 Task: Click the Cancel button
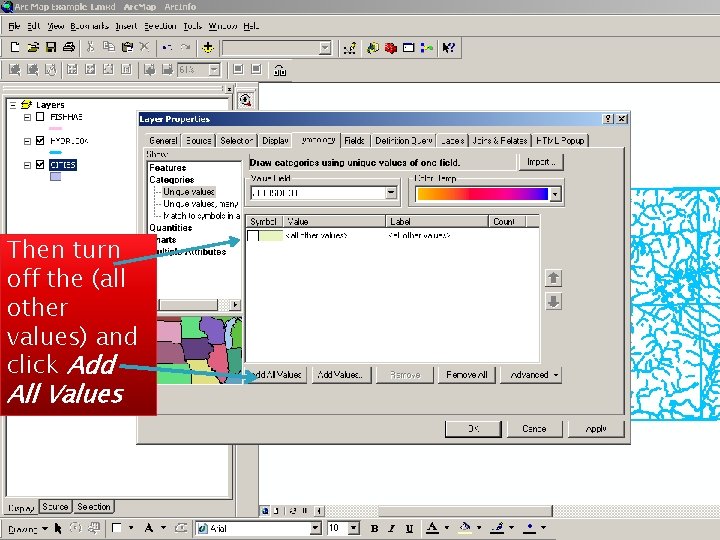[534, 429]
